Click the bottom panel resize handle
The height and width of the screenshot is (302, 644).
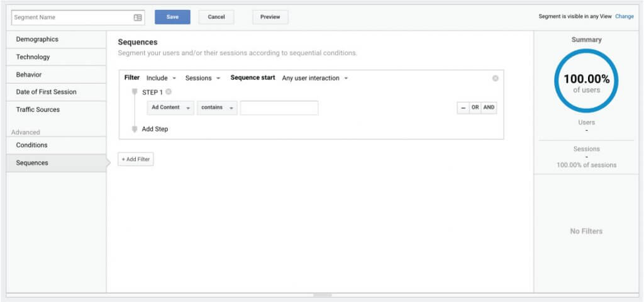point(322,295)
